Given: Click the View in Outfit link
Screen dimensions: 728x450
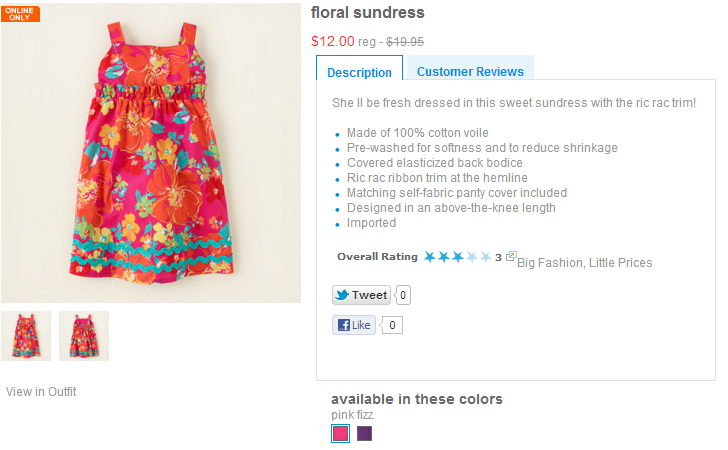Looking at the screenshot, I should click(41, 392).
